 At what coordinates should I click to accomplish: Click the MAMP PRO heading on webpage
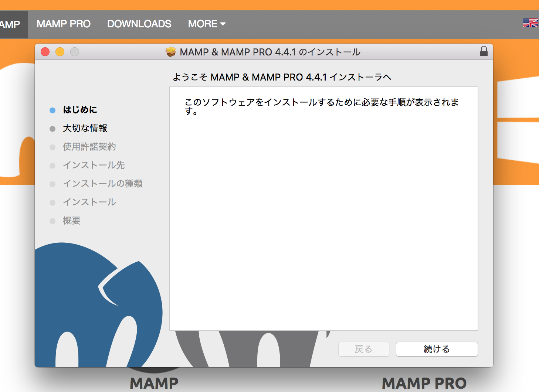click(x=424, y=384)
